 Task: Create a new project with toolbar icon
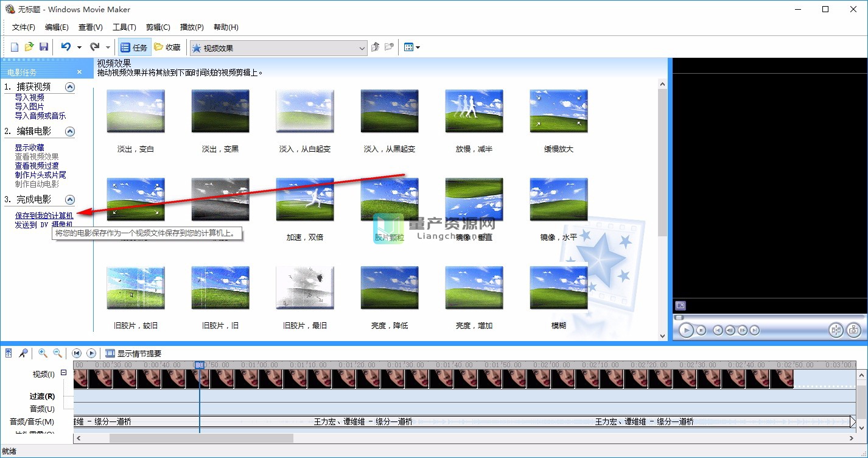pos(15,47)
